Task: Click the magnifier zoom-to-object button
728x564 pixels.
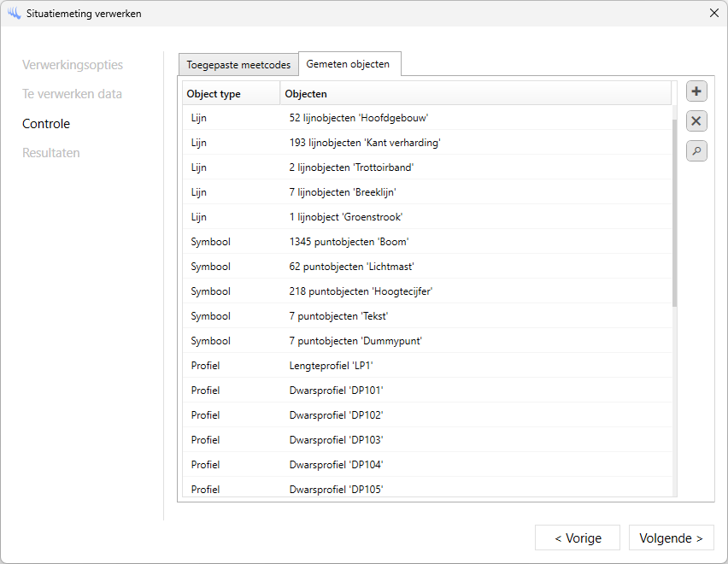Action: pyautogui.click(x=696, y=151)
